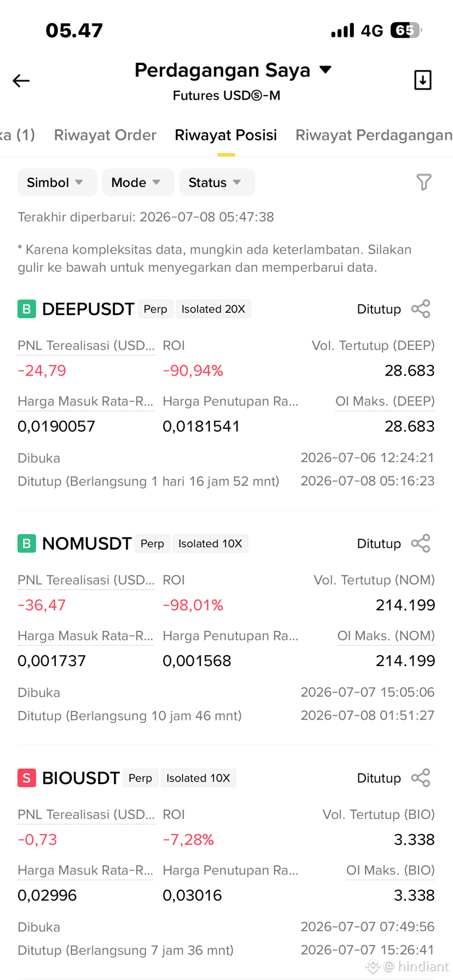Tap the download export icon

422,80
